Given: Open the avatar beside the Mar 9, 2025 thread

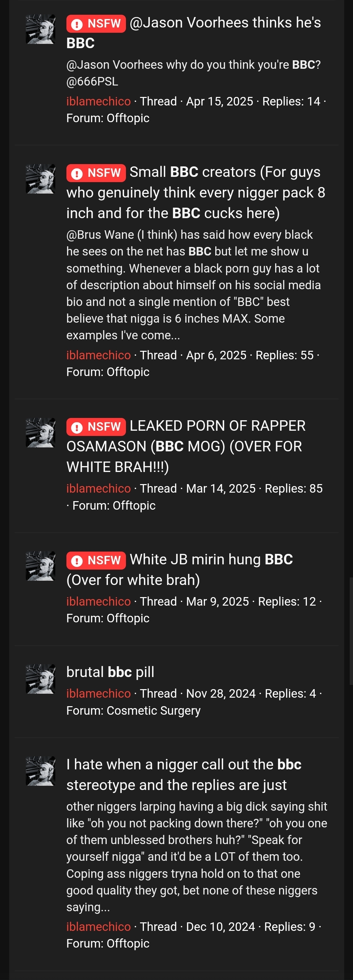Looking at the screenshot, I should [41, 566].
